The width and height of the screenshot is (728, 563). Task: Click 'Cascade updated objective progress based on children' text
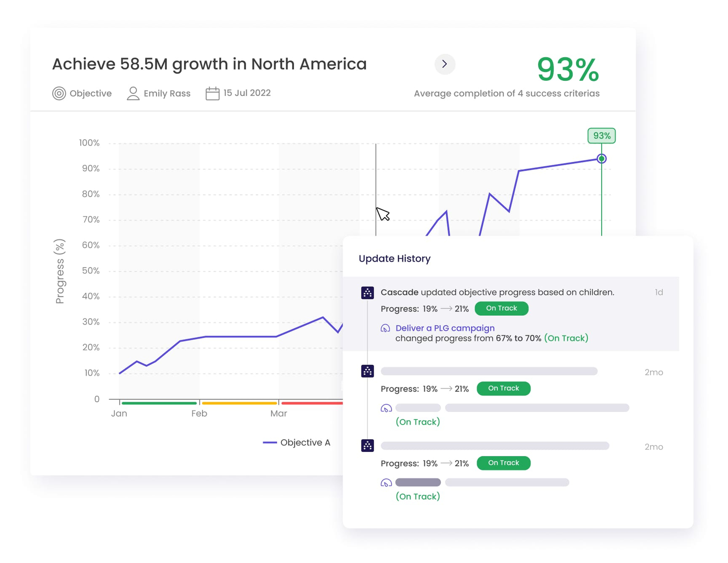point(497,292)
